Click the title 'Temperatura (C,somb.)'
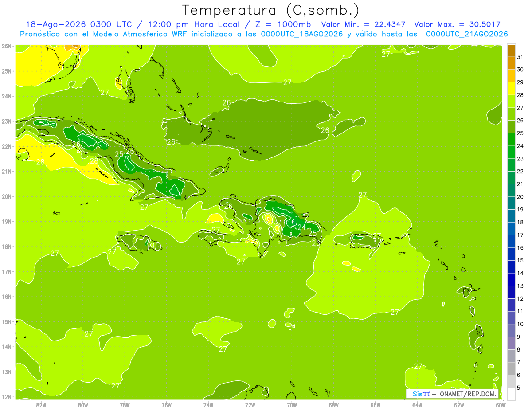 pyautogui.click(x=270, y=11)
